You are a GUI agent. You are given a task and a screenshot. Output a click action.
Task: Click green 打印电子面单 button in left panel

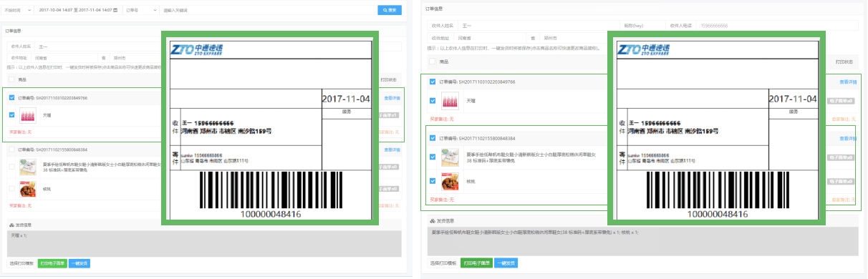[x=52, y=263]
